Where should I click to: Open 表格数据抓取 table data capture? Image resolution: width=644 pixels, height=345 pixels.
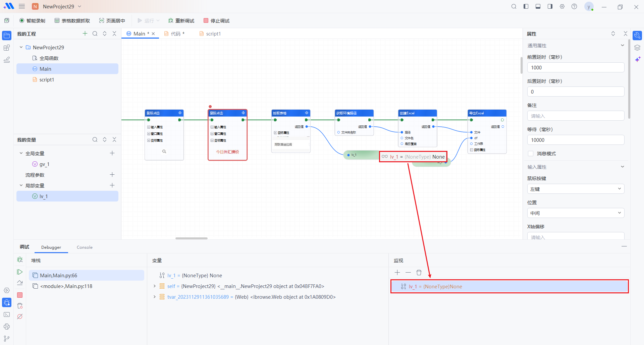72,21
